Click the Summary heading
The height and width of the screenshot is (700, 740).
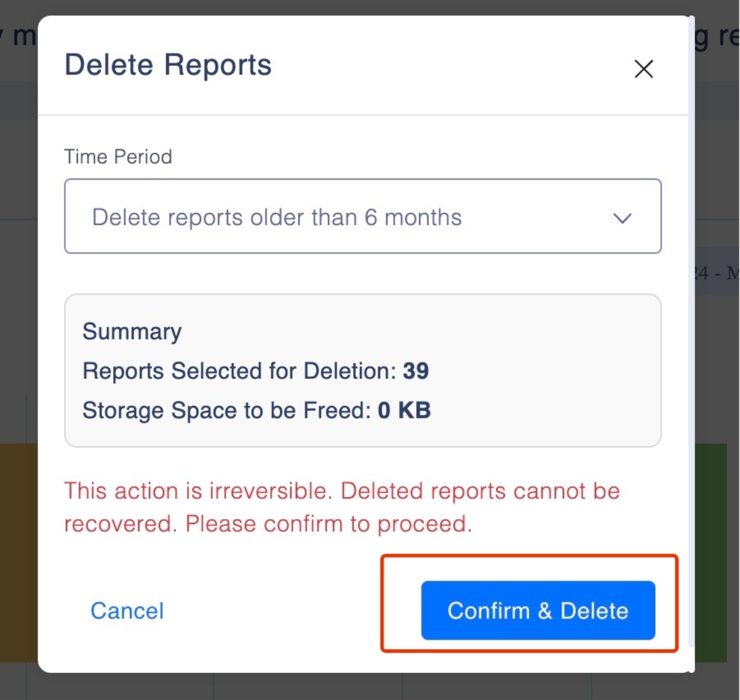[132, 331]
